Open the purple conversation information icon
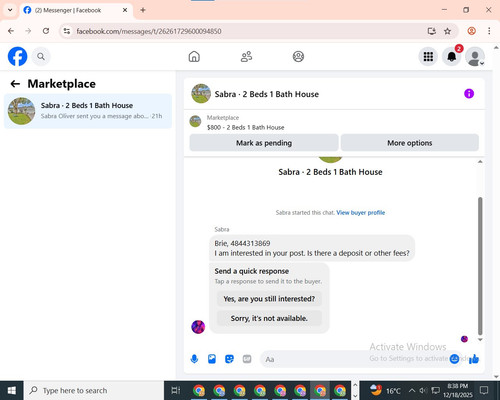This screenshot has width=500, height=400. [x=469, y=94]
